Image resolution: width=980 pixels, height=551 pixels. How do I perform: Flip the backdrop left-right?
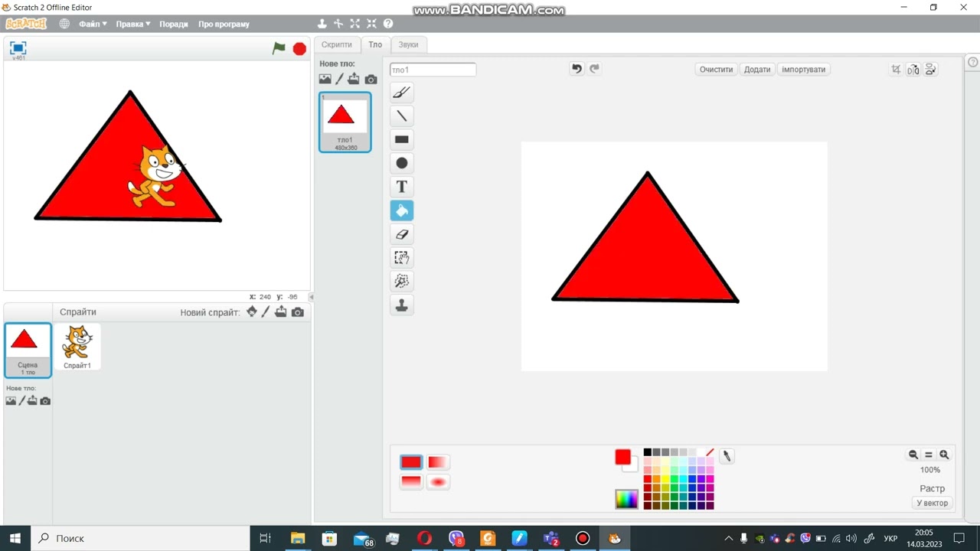(913, 70)
